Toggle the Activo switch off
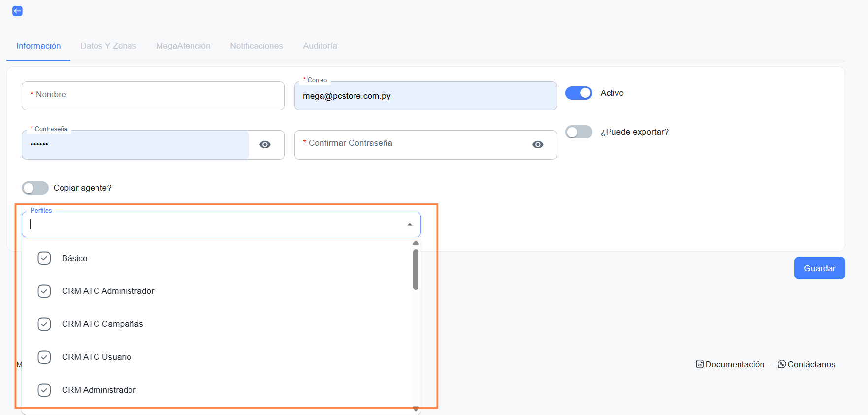The width and height of the screenshot is (868, 415). [x=579, y=93]
